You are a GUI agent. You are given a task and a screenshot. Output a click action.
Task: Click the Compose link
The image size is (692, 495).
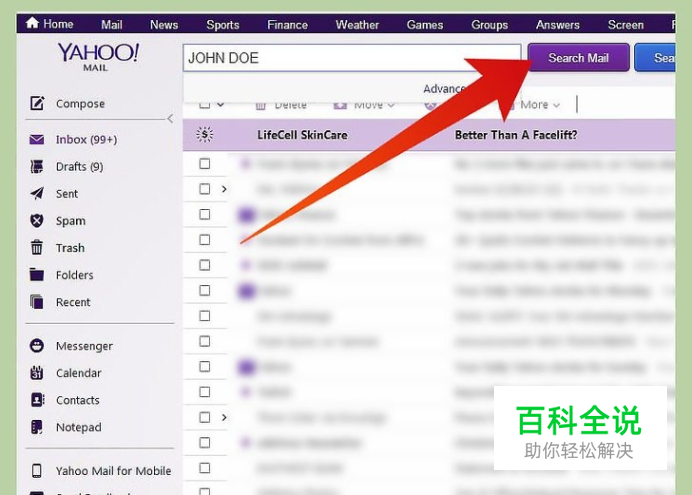click(x=80, y=103)
